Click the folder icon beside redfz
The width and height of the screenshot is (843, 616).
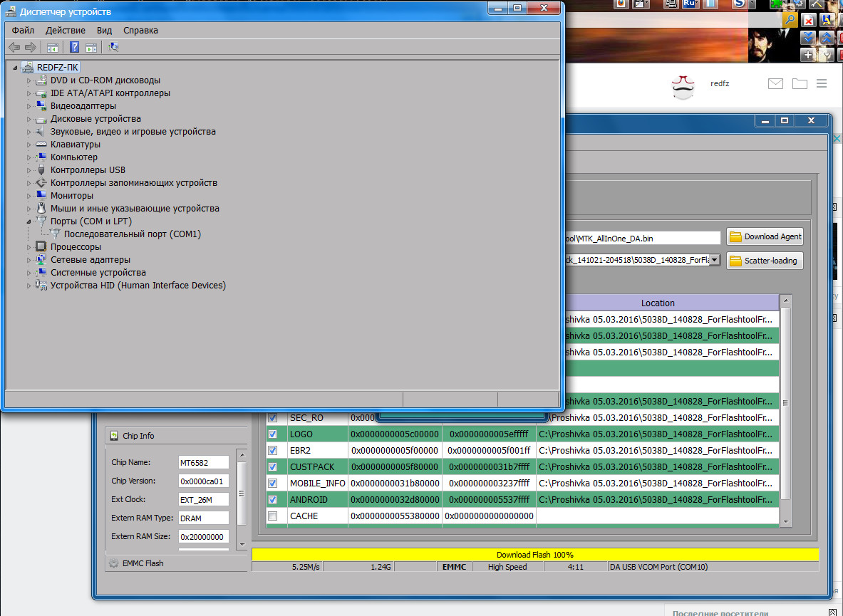pyautogui.click(x=800, y=84)
